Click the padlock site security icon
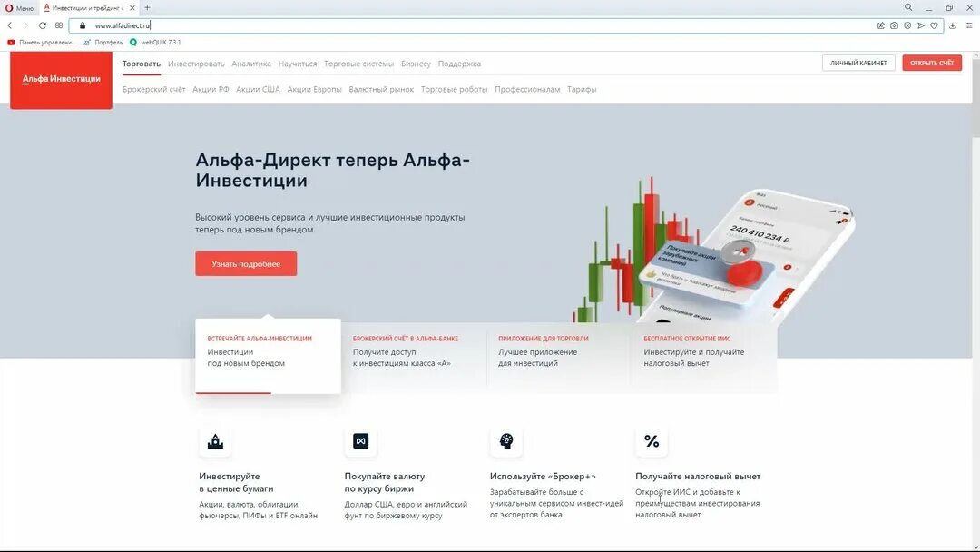The image size is (980, 552). click(83, 25)
